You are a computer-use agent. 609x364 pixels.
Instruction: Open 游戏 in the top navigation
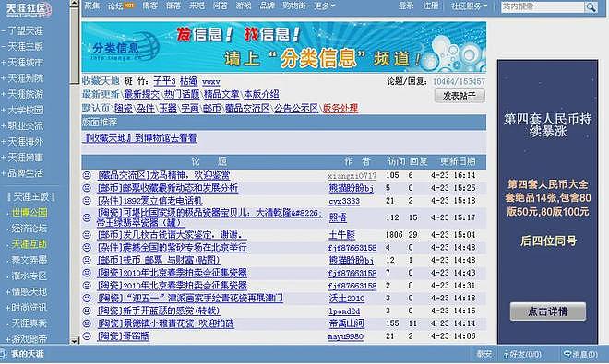pos(244,6)
